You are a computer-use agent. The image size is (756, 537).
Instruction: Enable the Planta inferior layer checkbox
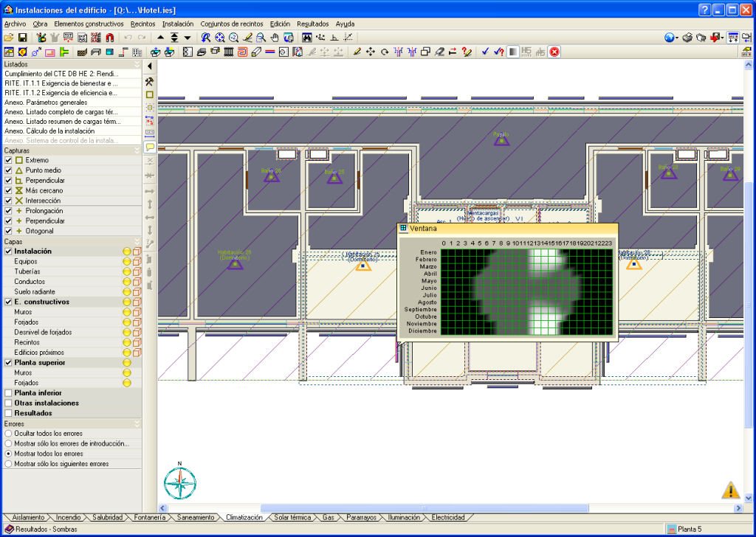8,393
